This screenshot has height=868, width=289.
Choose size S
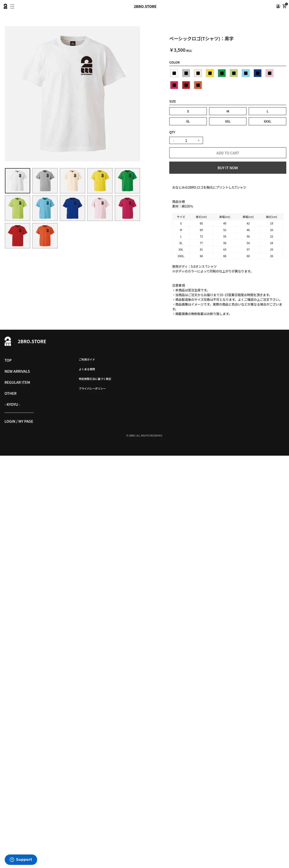188,111
